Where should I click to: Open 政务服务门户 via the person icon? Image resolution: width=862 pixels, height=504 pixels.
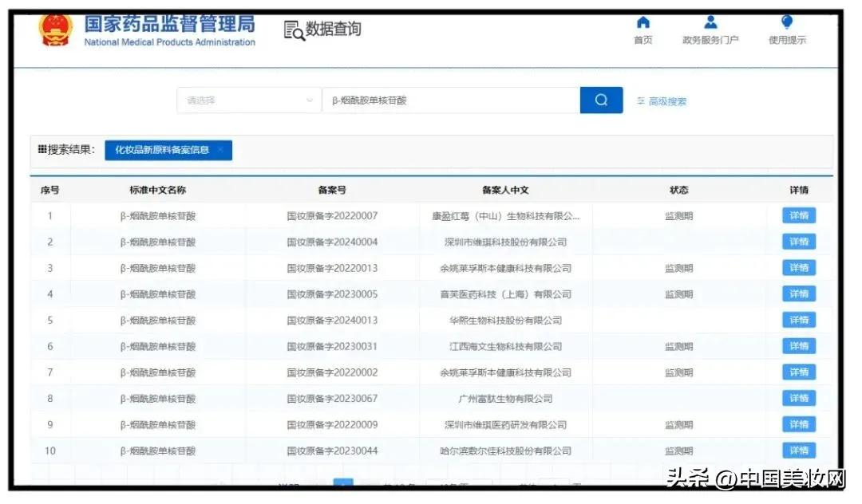(710, 22)
